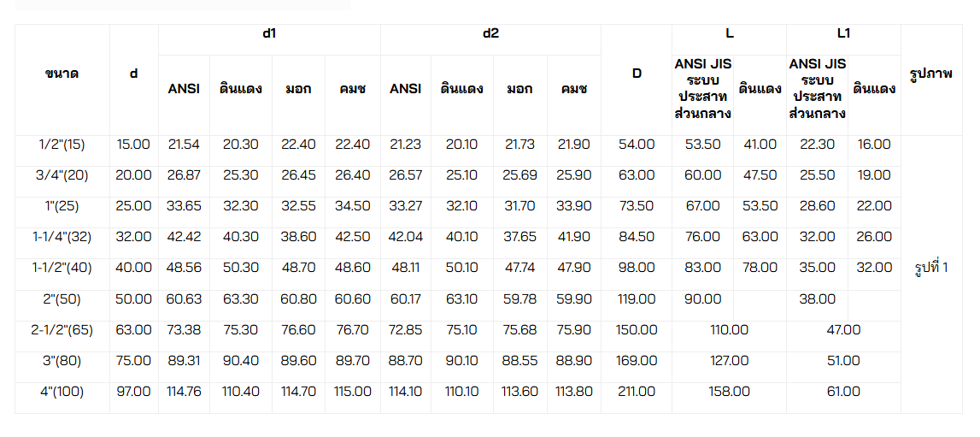980x437 pixels.
Task: Select the 3"(80) size row label
Action: 62,361
